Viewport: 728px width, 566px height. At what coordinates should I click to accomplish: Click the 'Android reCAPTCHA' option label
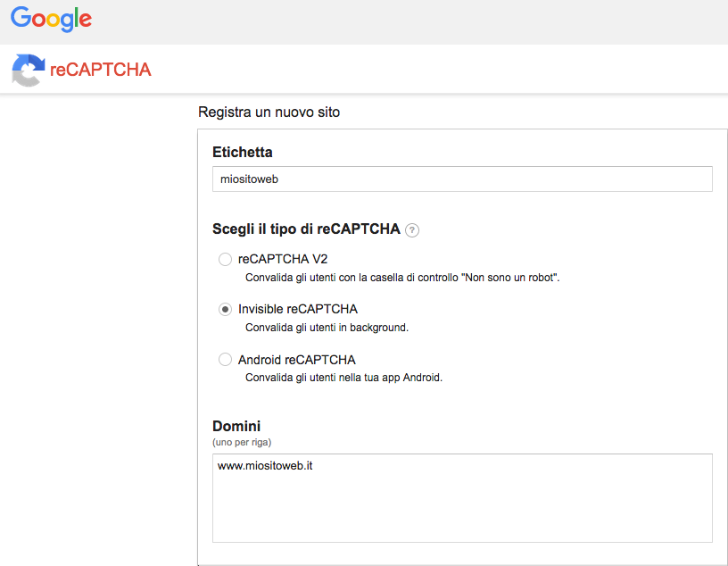(297, 360)
